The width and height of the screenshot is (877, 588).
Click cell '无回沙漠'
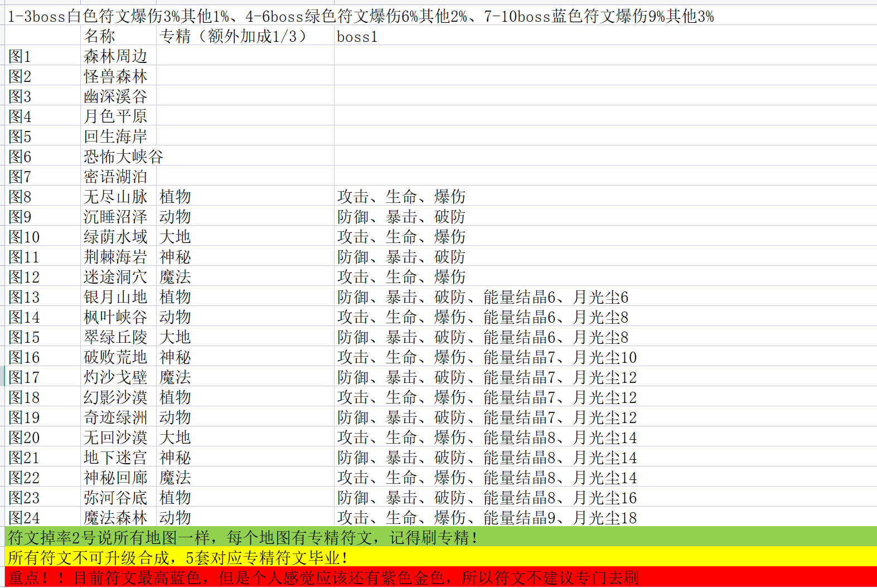[119, 436]
